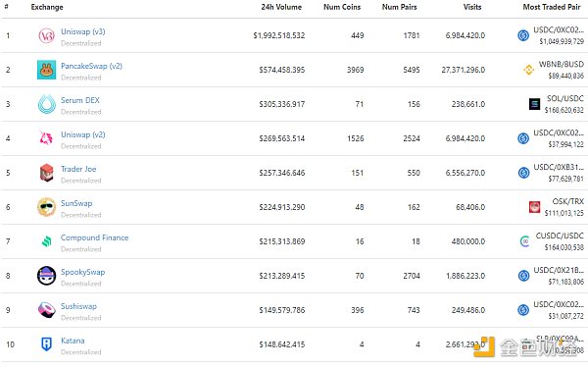The width and height of the screenshot is (588, 368).
Task: Click the USDC coin icon in Uniswap (v2) row
Action: [x=523, y=138]
